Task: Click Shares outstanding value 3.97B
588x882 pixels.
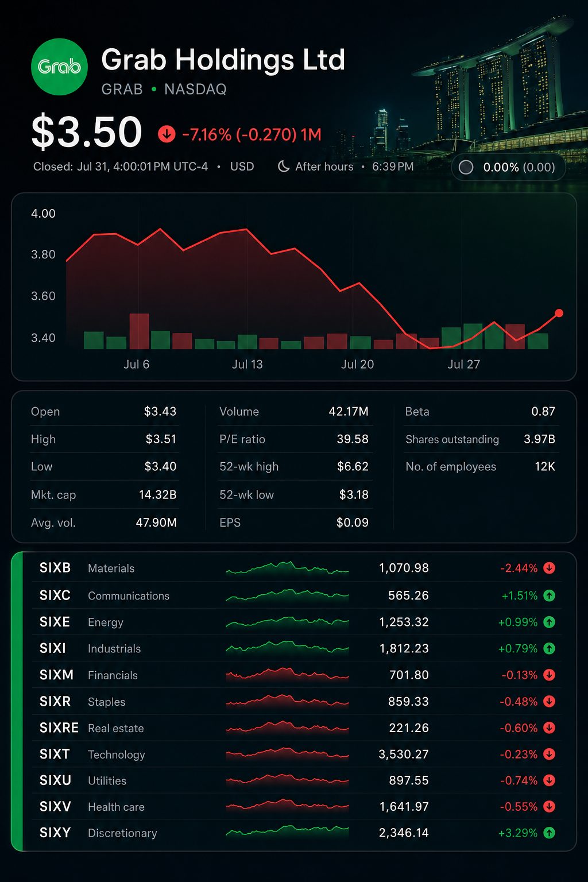Action: coord(539,439)
